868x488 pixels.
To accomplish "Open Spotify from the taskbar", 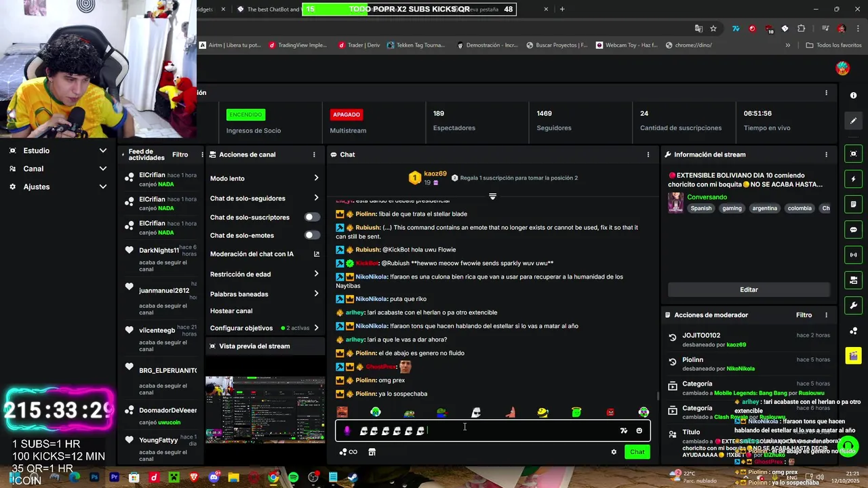I will (293, 477).
